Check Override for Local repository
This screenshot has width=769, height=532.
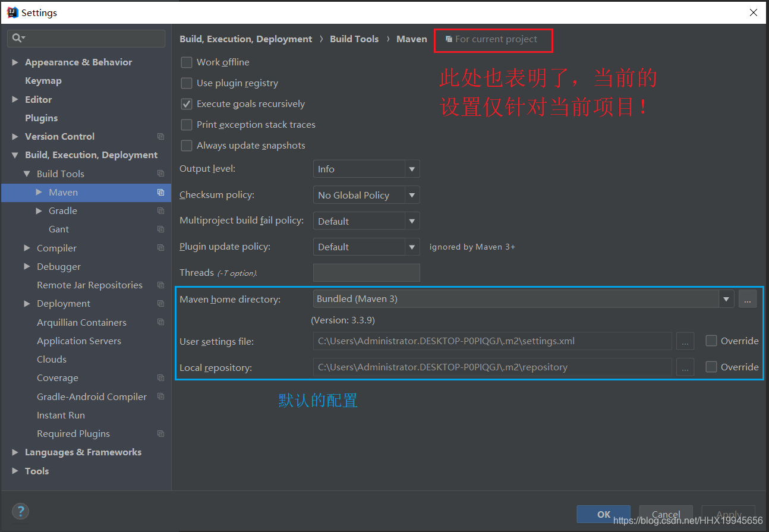click(x=711, y=367)
